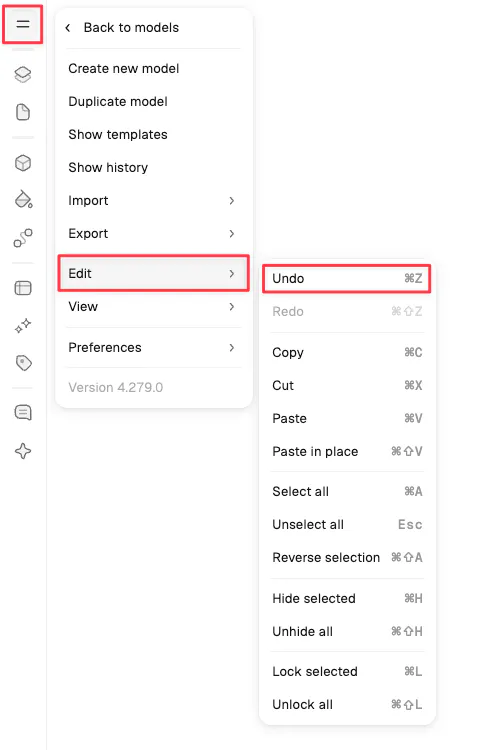Open the layers panel icon
Viewport: 491px width, 750px height.
22,74
